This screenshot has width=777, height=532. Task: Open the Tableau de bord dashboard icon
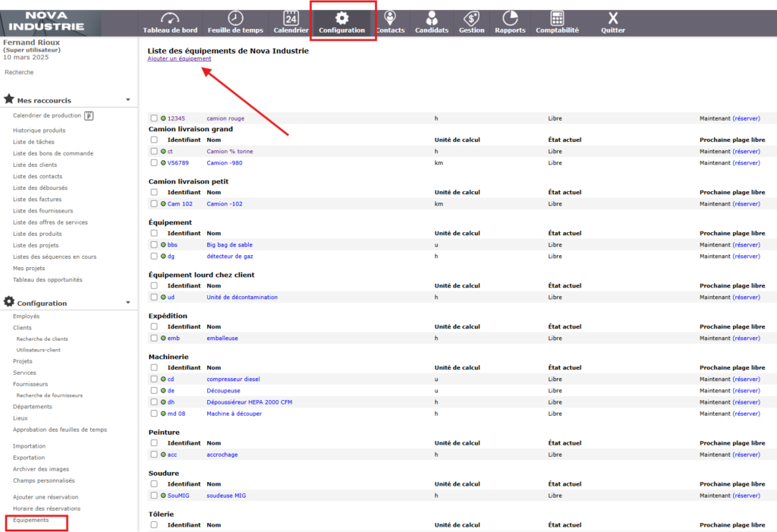click(x=170, y=18)
